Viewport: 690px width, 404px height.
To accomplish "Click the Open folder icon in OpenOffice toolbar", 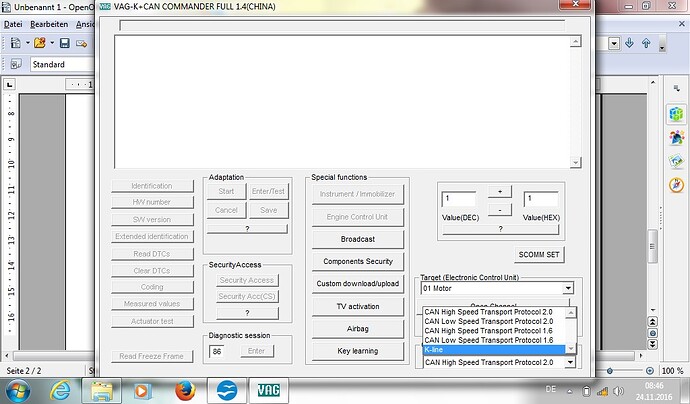I will click(40, 43).
